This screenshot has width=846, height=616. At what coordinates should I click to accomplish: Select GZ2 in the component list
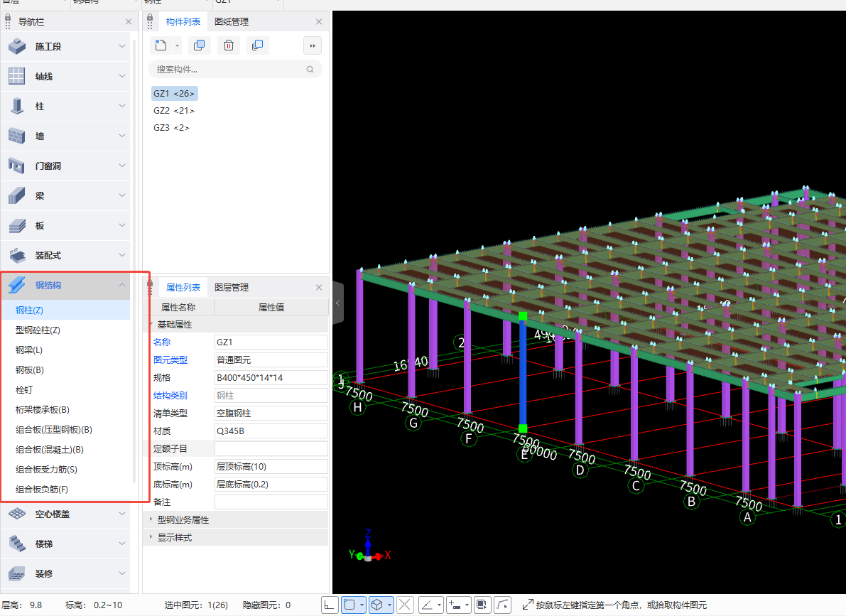173,111
